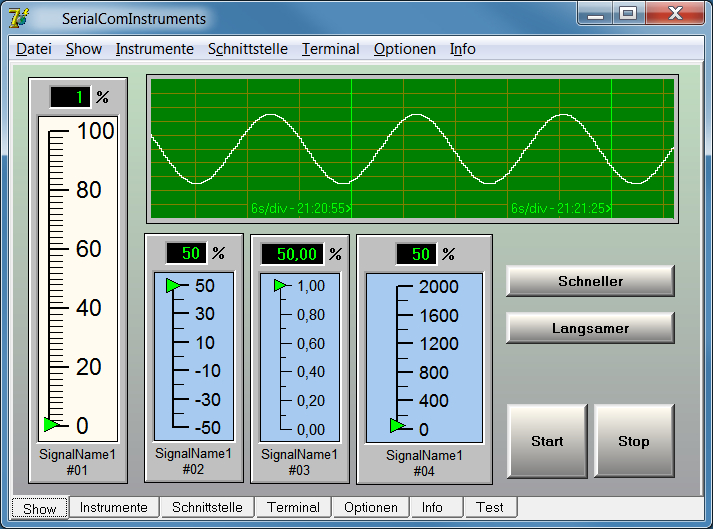The height and width of the screenshot is (529, 713).
Task: Open the Terminal menu in menu bar
Action: point(331,49)
